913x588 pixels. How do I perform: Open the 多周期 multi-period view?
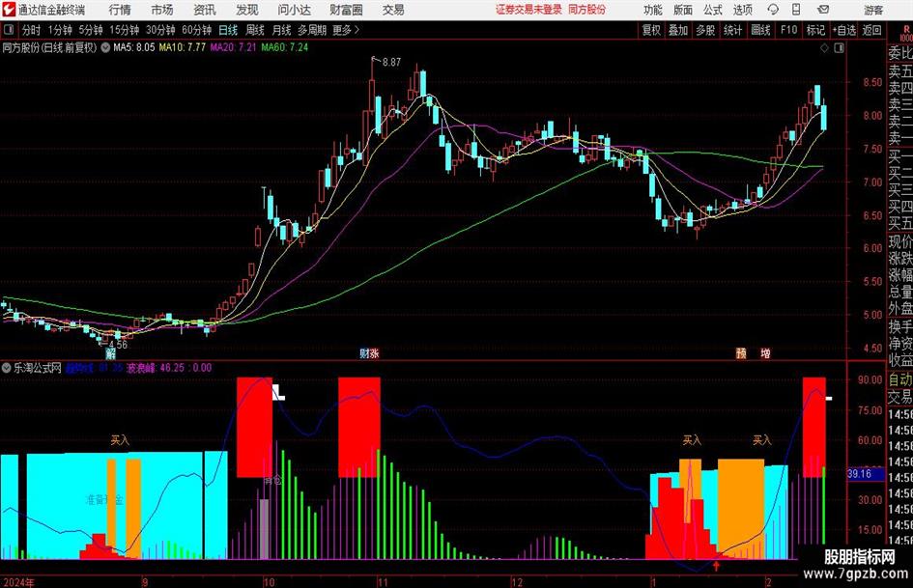312,30
